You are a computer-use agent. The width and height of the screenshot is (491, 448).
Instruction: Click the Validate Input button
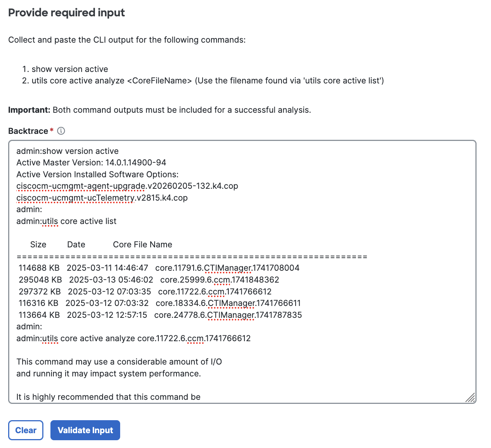pyautogui.click(x=85, y=430)
